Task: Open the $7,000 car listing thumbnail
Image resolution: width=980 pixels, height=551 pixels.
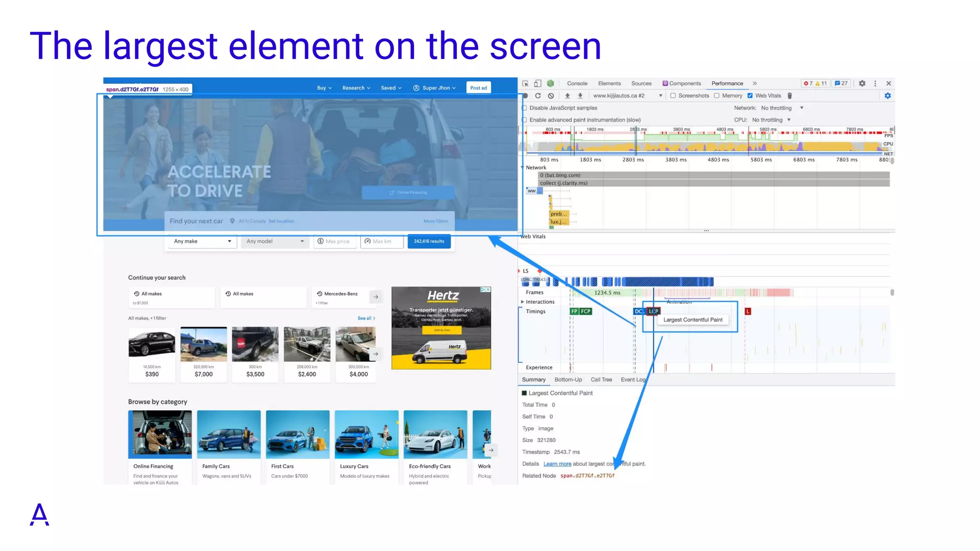Action: click(203, 344)
